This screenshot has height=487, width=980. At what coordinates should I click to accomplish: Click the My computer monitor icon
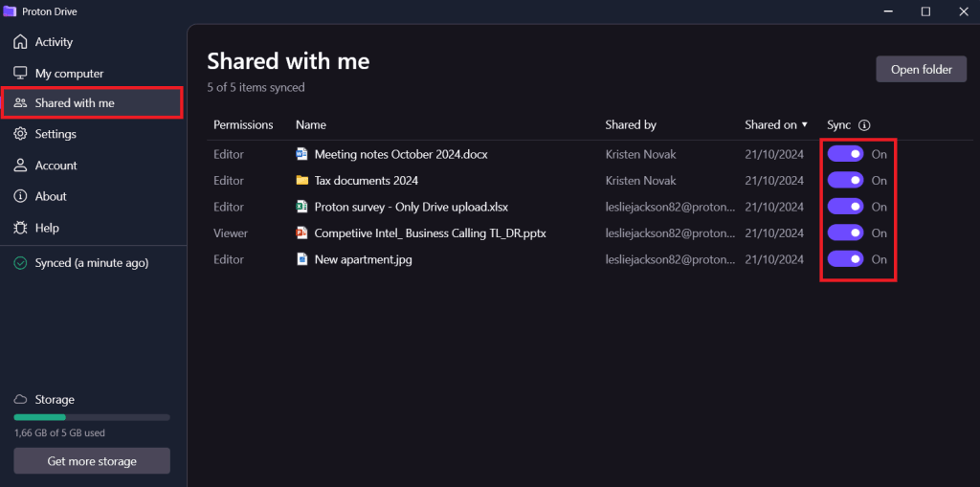(x=21, y=73)
